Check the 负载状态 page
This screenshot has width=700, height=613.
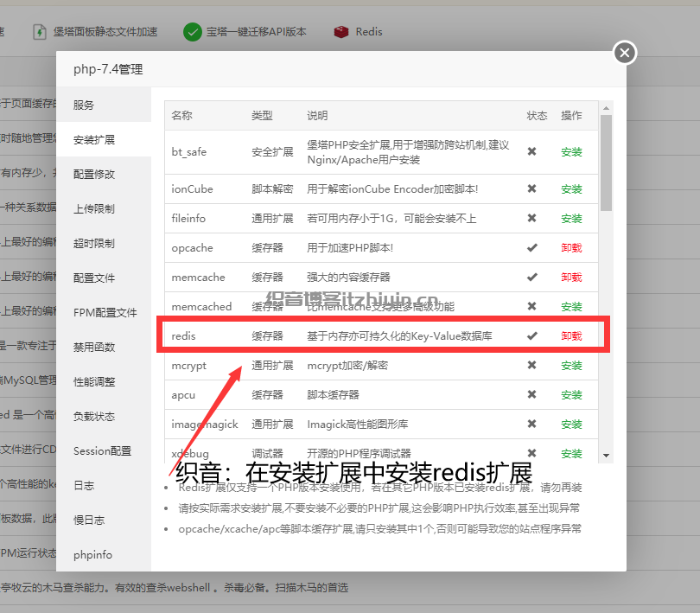click(103, 416)
